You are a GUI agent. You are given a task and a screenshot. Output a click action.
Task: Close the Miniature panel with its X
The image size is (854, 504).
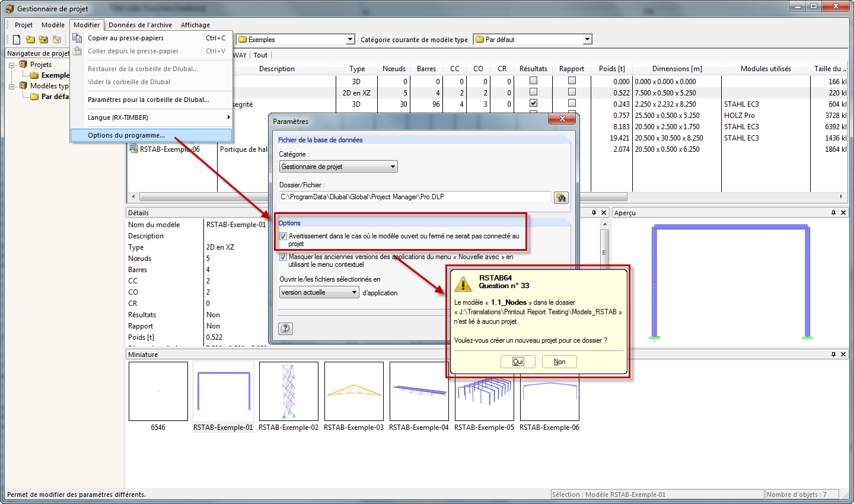[843, 354]
